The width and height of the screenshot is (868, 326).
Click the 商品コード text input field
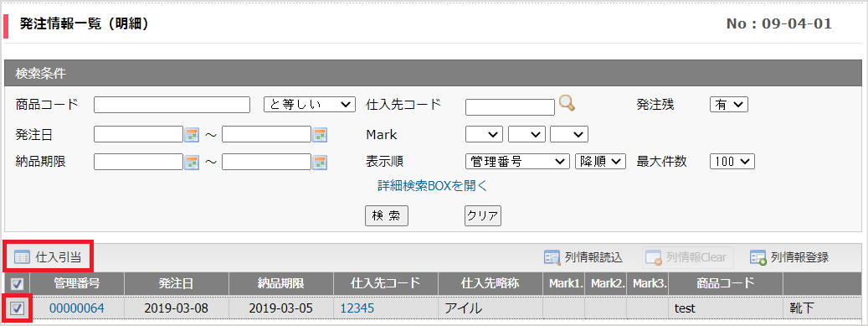coord(172,104)
